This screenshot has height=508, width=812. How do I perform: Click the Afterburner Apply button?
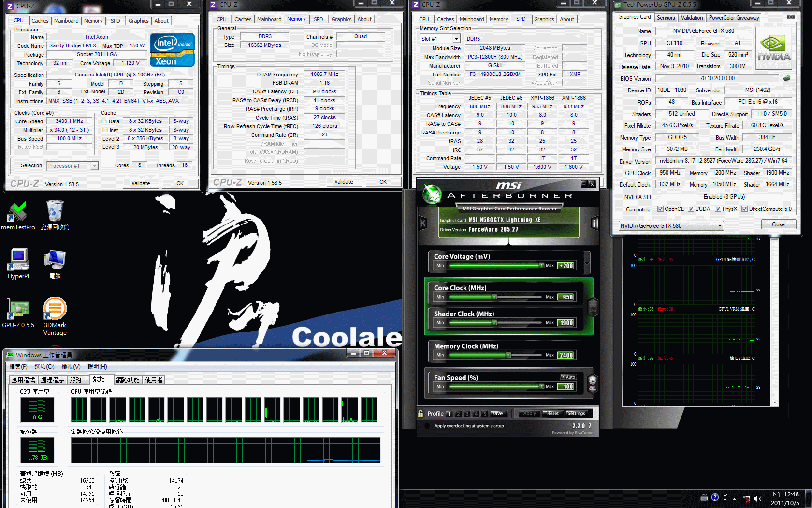click(x=530, y=414)
